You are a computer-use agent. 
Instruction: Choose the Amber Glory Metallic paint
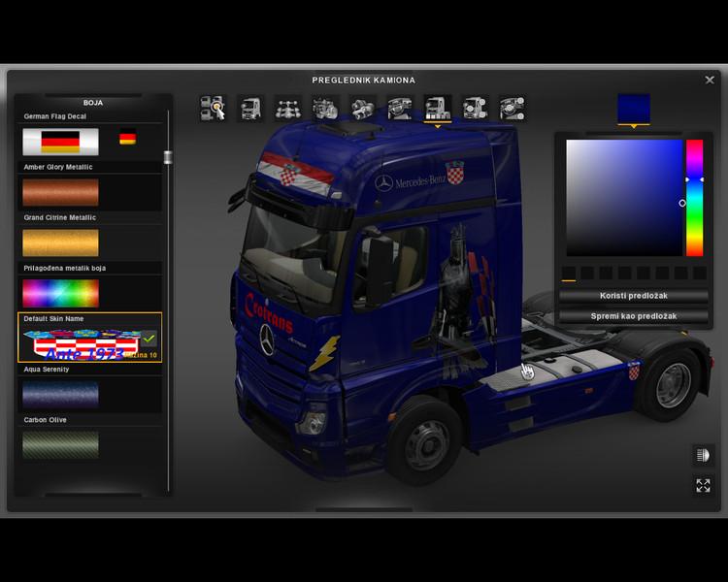pos(60,192)
